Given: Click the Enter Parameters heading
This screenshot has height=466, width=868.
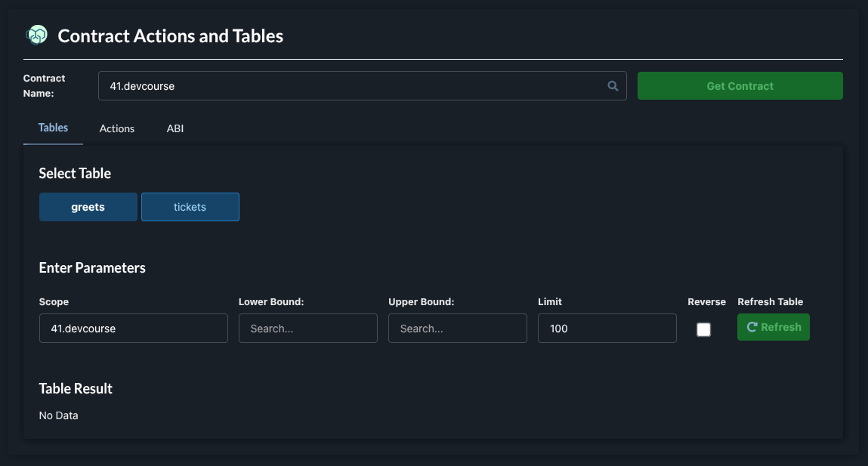Looking at the screenshot, I should (92, 268).
